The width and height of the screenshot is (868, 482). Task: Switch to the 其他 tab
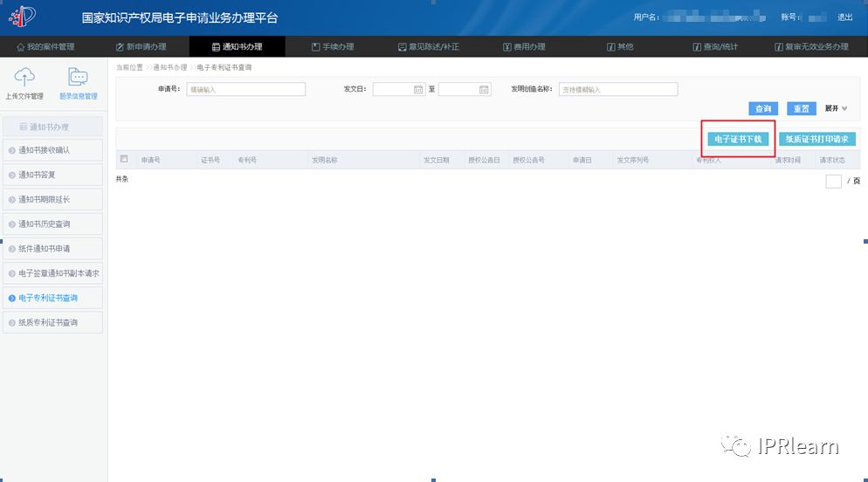point(620,47)
